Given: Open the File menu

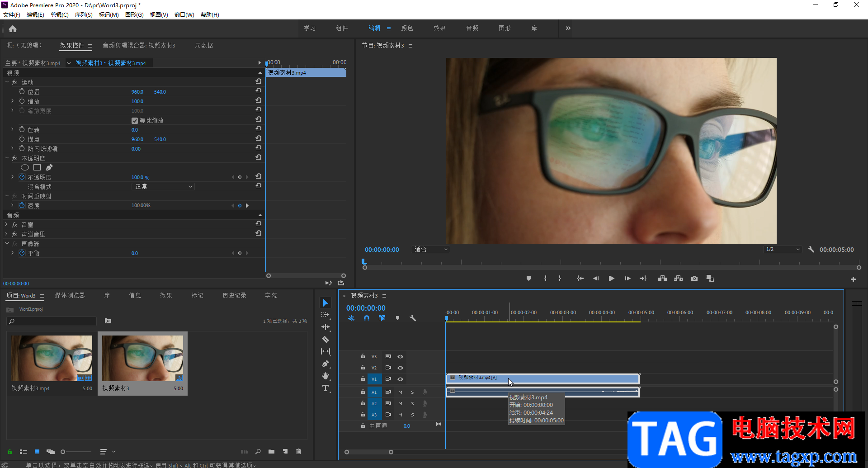Looking at the screenshot, I should (x=12, y=15).
